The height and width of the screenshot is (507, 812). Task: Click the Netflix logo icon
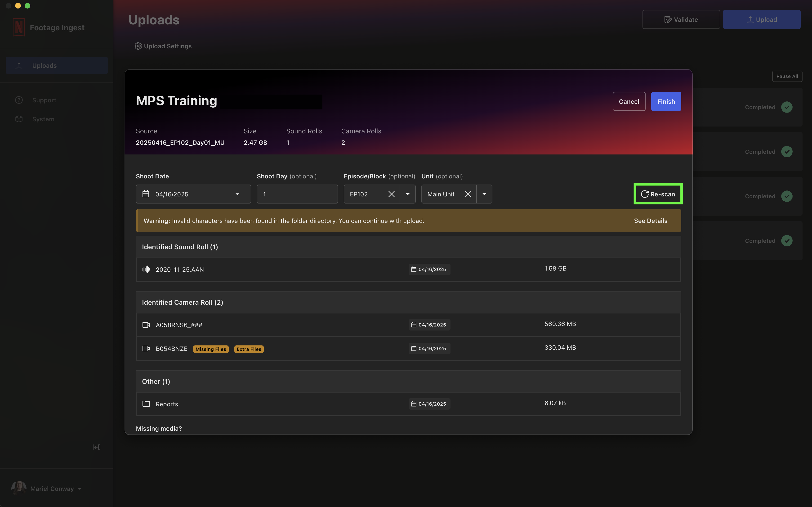tap(19, 27)
